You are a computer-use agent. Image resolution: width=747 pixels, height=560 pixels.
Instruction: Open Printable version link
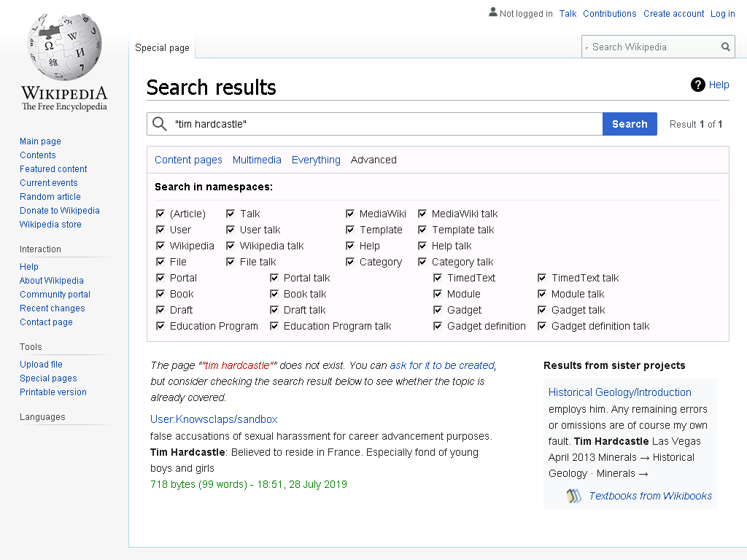coord(53,392)
